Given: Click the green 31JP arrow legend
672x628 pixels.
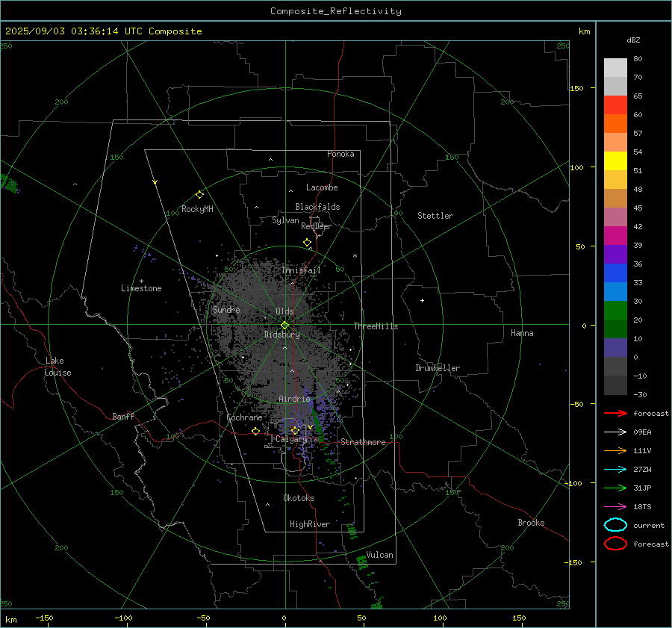Looking at the screenshot, I should [x=615, y=488].
